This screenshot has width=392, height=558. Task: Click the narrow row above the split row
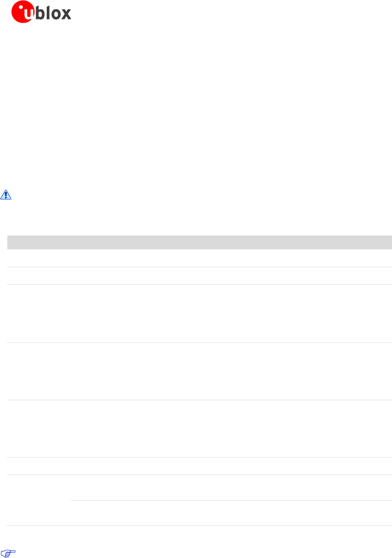pos(199,466)
